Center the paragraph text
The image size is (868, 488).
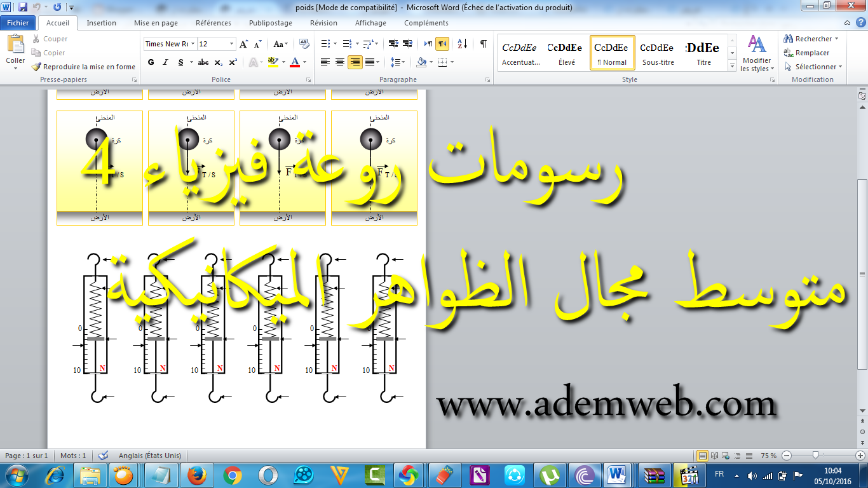pos(340,62)
